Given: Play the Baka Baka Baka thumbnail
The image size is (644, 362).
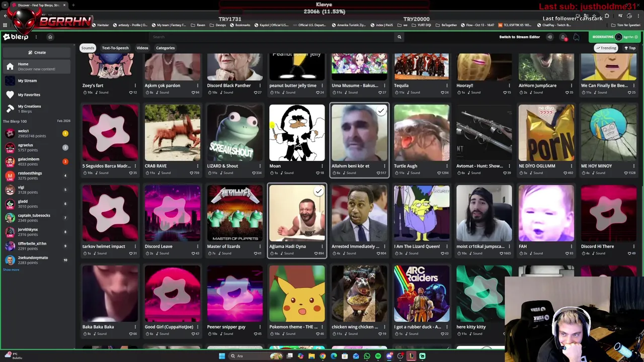Looking at the screenshot, I should click(110, 294).
